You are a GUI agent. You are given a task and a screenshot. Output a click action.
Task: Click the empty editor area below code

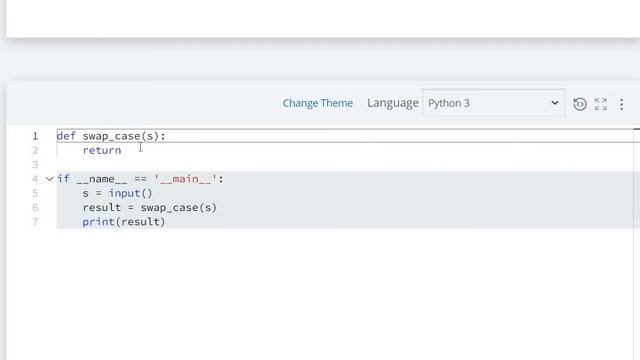point(322,294)
